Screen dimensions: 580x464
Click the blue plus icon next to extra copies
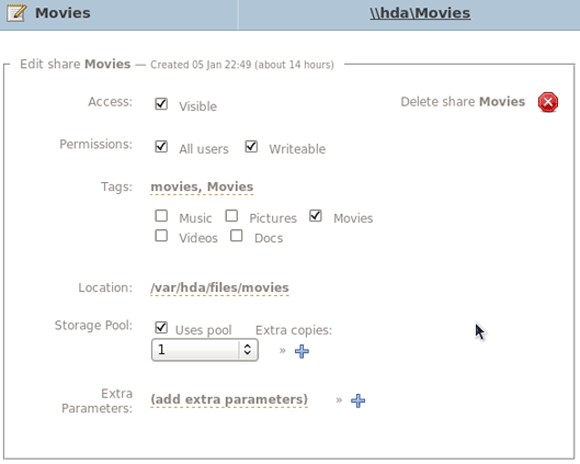(x=302, y=351)
